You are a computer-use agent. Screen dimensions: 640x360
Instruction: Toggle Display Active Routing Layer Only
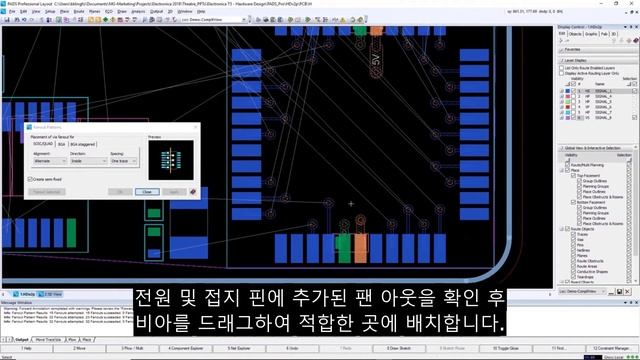click(562, 73)
